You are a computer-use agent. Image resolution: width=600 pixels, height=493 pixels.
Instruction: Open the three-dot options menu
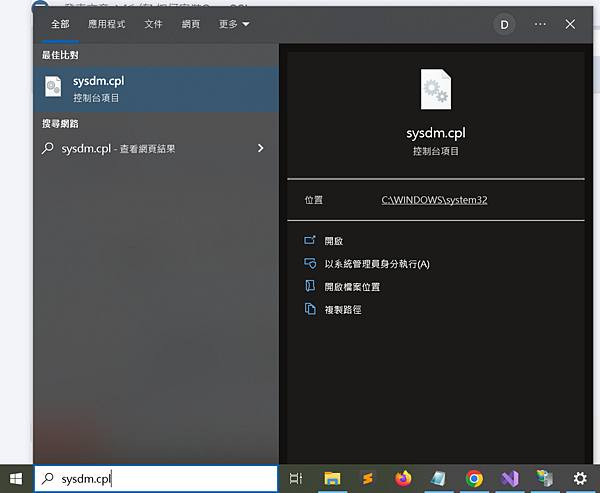540,24
